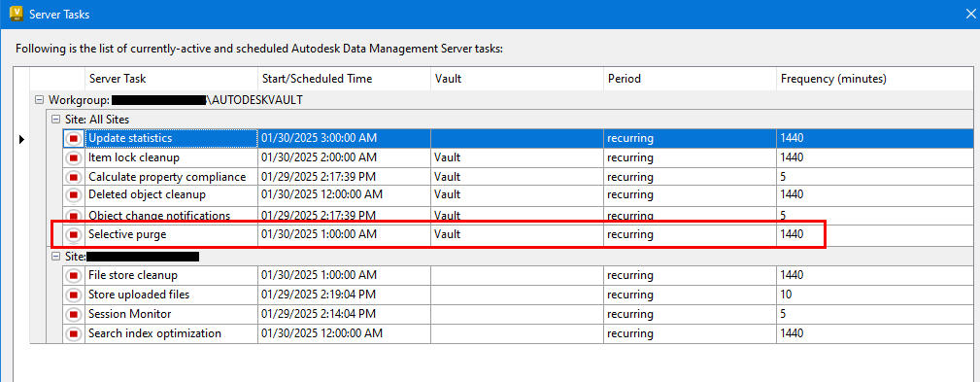Close the Server Tasks dialog
This screenshot has width=980, height=382.
pyautogui.click(x=969, y=14)
